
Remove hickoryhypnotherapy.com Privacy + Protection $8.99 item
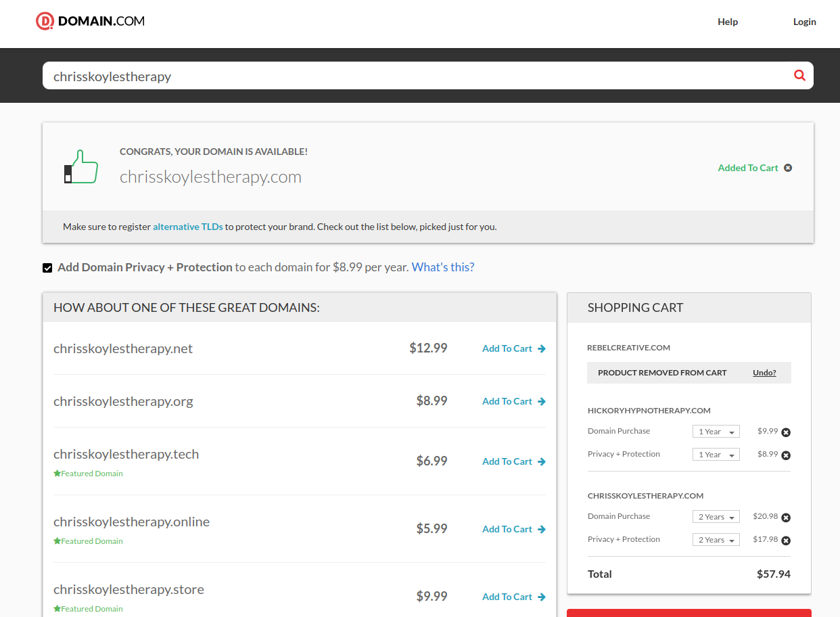786,455
